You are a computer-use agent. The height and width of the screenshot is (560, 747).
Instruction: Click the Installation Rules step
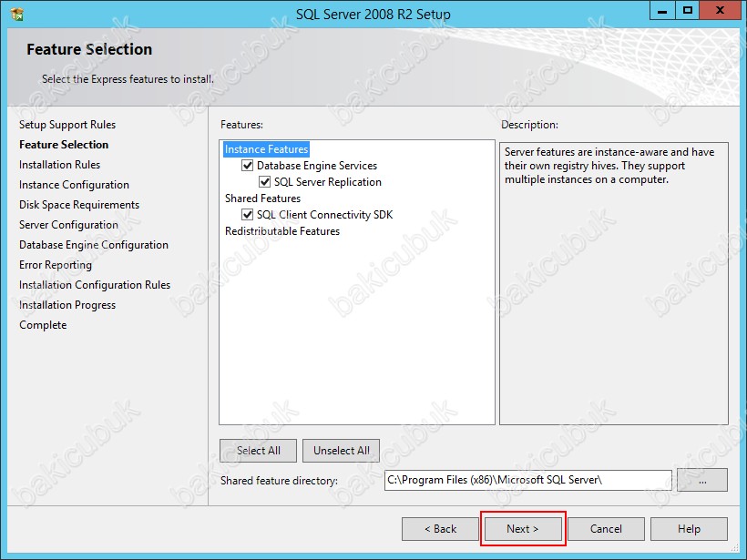[x=59, y=165]
